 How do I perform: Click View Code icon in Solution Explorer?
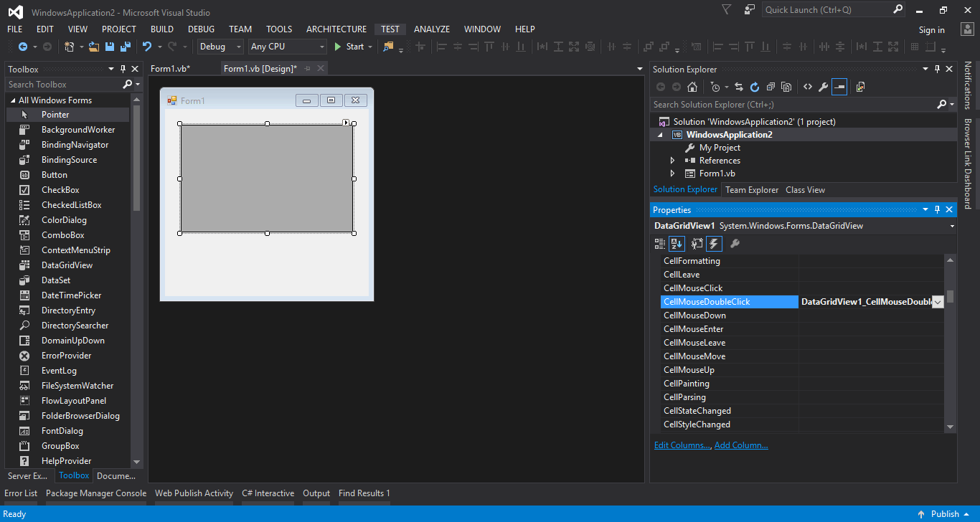808,87
